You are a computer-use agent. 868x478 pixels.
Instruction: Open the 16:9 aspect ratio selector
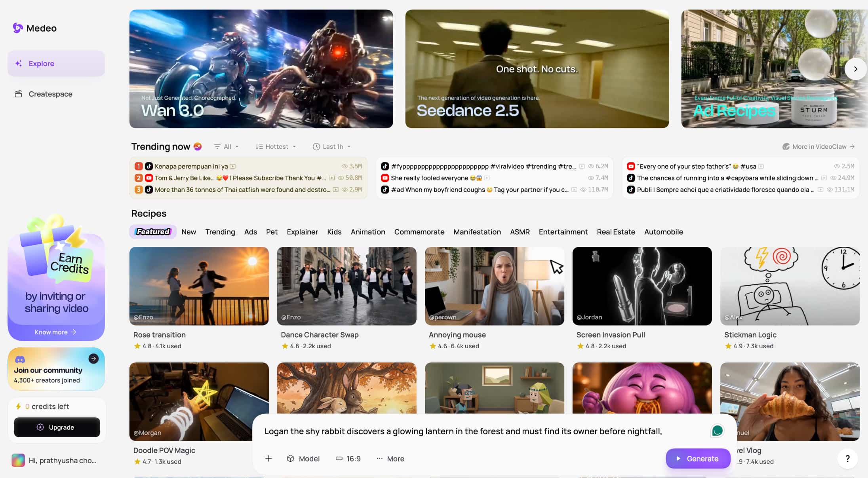coord(348,459)
